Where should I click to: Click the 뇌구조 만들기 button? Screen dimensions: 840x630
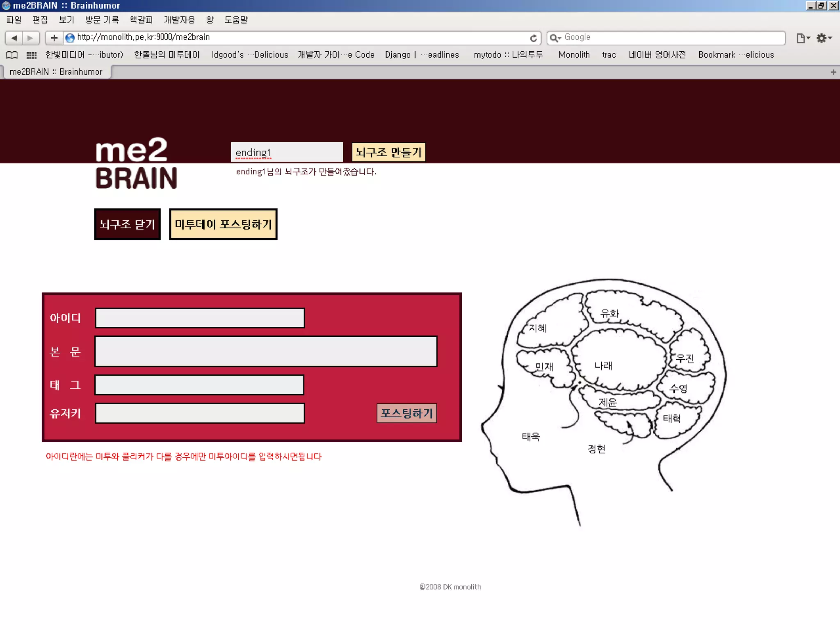(x=388, y=152)
